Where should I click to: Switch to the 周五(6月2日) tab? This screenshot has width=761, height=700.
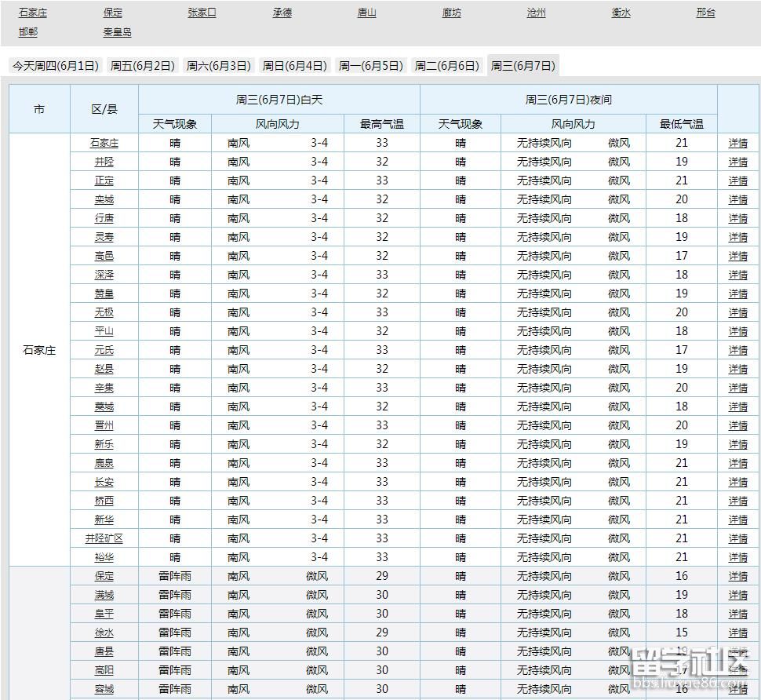[x=142, y=66]
